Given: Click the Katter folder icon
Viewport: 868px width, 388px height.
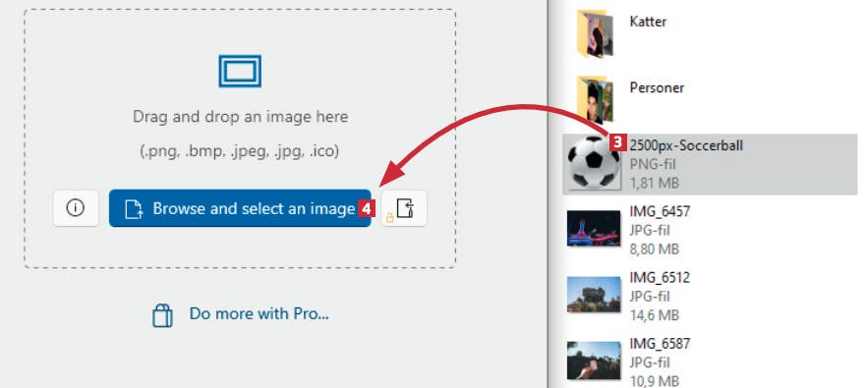Looking at the screenshot, I should (595, 33).
